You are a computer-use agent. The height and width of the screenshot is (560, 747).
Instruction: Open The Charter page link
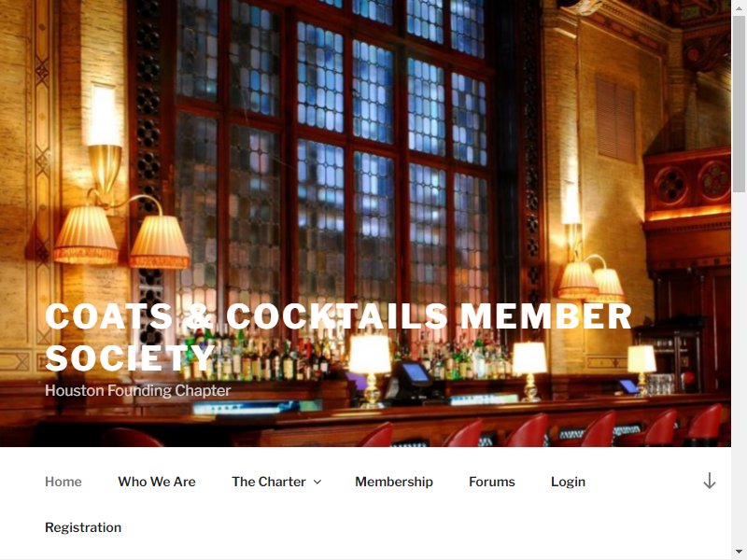pos(269,482)
